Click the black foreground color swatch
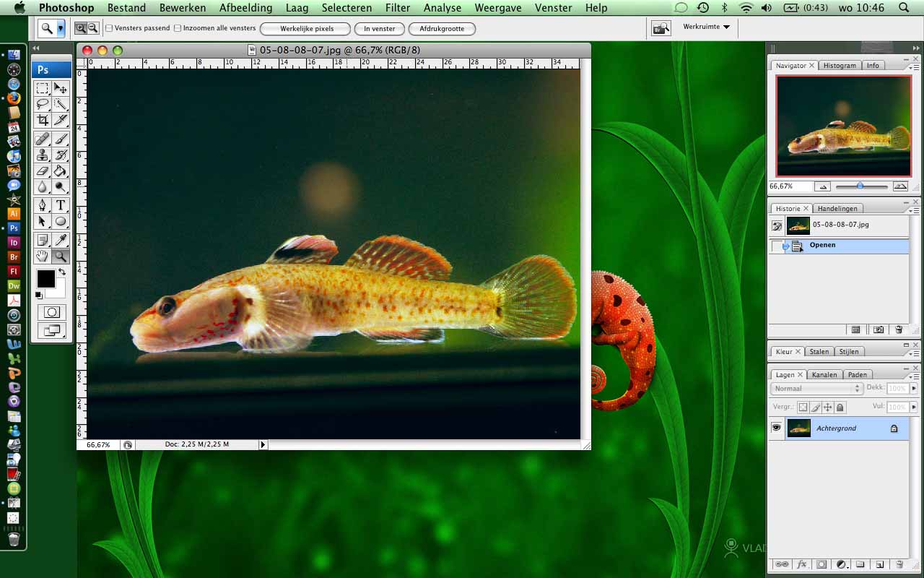Image resolution: width=924 pixels, height=578 pixels. 45,278
